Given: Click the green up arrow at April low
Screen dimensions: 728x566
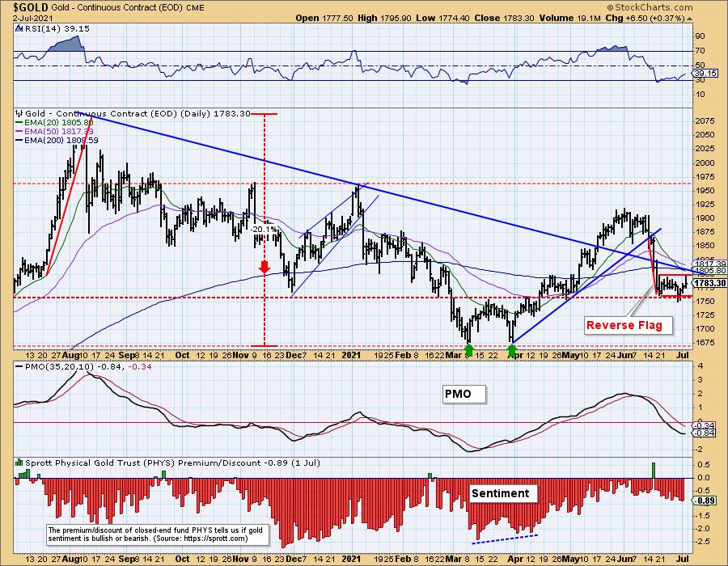Looking at the screenshot, I should pos(512,350).
